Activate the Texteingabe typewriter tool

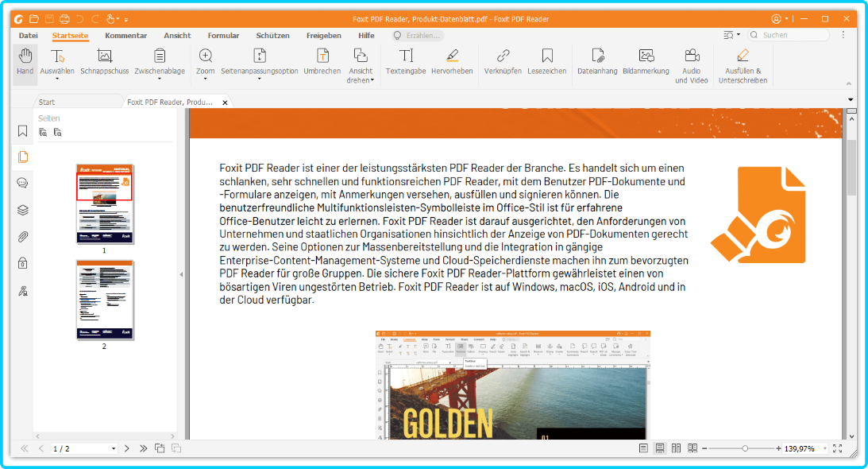pyautogui.click(x=406, y=62)
